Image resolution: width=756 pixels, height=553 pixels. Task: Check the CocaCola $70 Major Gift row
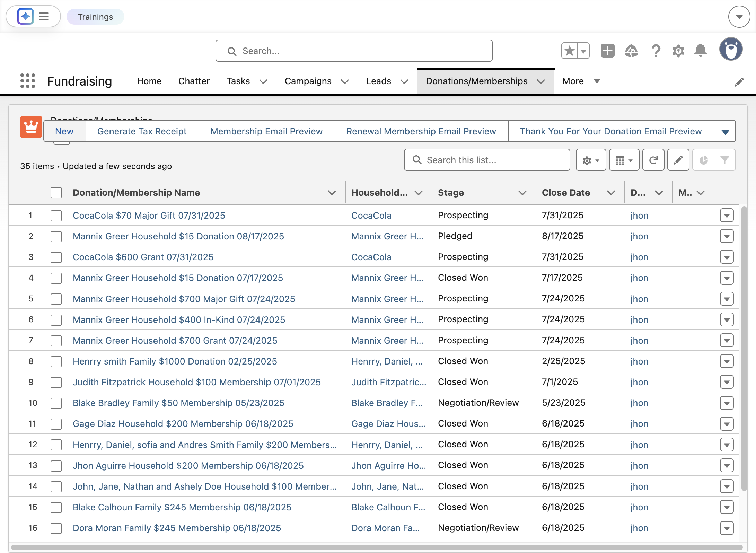click(x=56, y=216)
